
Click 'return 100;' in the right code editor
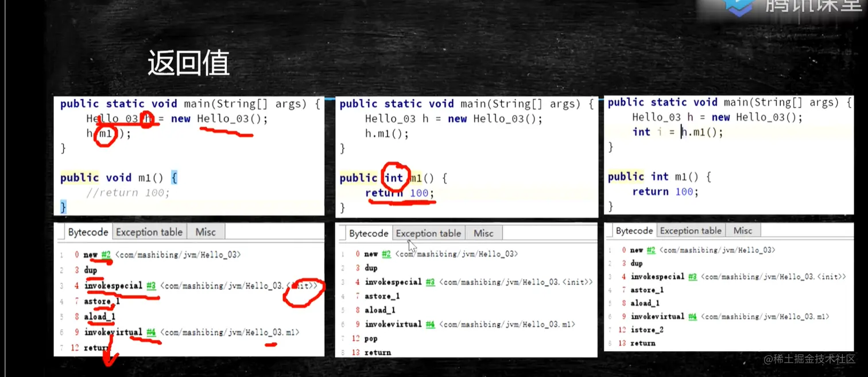coord(665,191)
